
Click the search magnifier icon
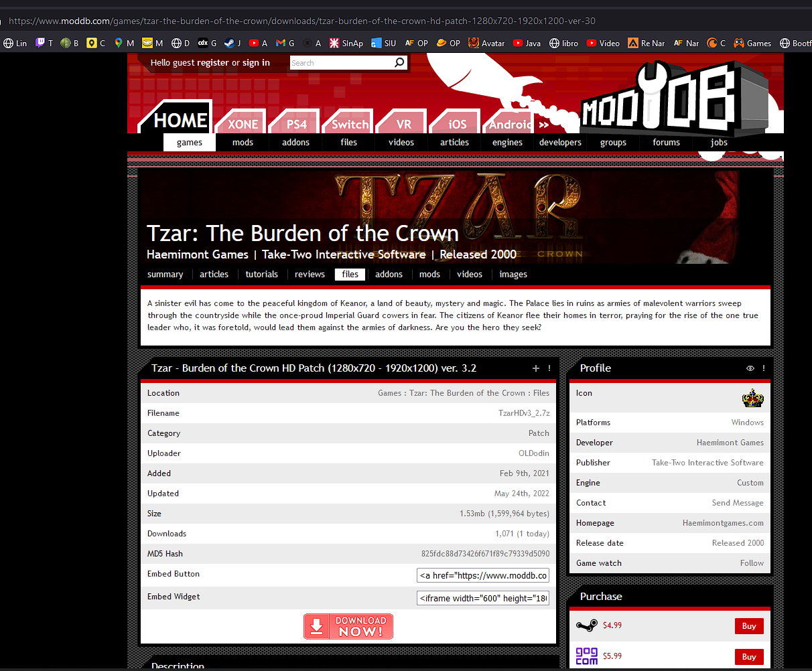tap(399, 62)
